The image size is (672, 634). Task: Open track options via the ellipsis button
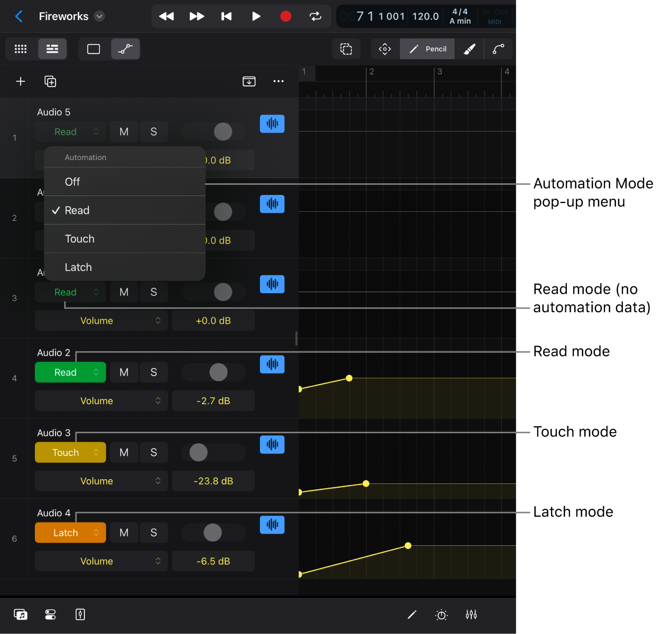point(278,81)
